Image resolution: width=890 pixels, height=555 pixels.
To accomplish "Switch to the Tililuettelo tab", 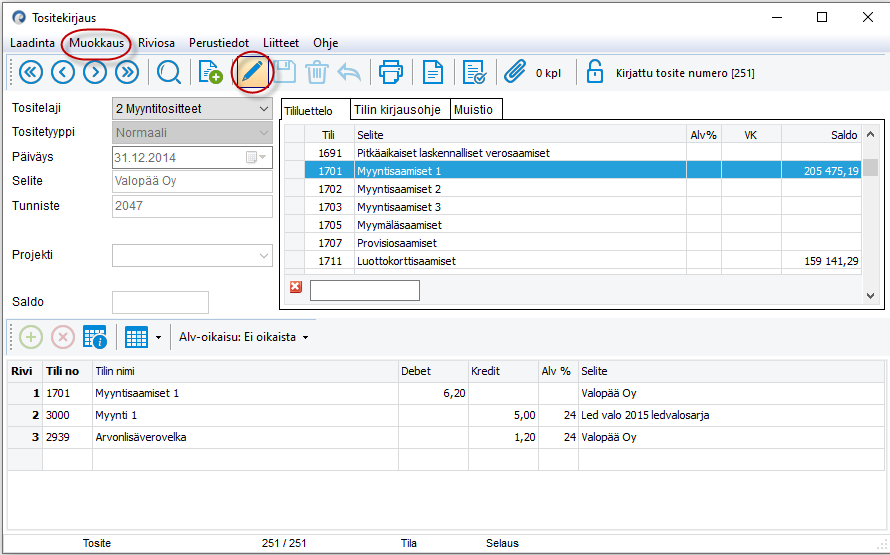I will [x=316, y=110].
